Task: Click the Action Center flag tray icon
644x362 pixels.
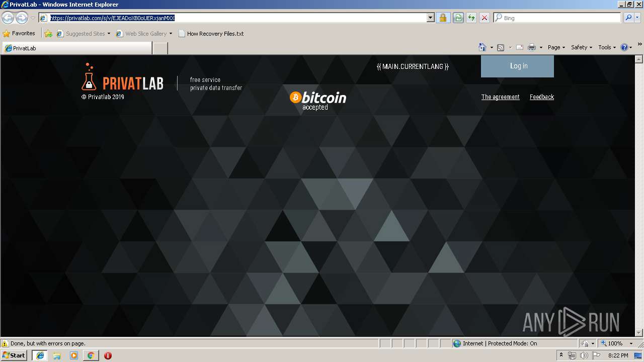Action: 596,355
